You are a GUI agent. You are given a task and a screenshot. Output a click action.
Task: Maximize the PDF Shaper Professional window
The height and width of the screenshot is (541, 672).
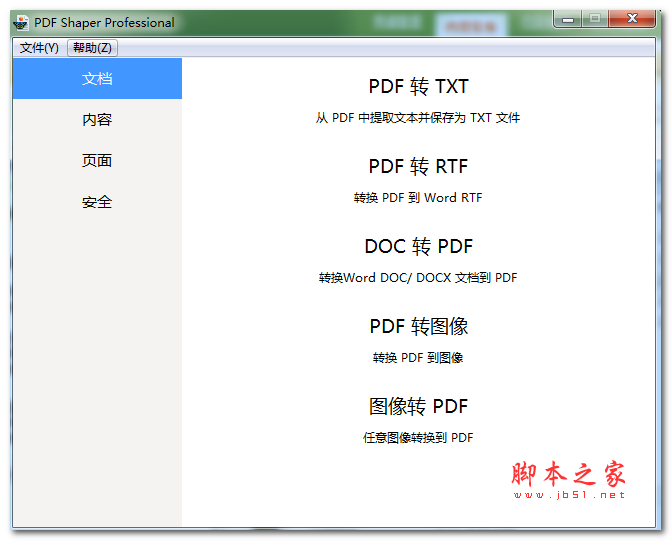coord(594,18)
